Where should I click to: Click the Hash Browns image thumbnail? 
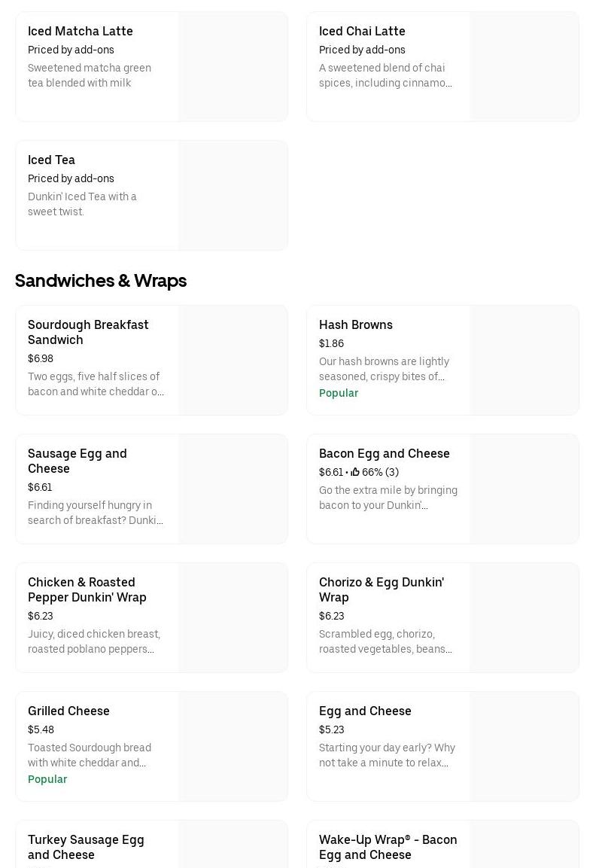(524, 360)
